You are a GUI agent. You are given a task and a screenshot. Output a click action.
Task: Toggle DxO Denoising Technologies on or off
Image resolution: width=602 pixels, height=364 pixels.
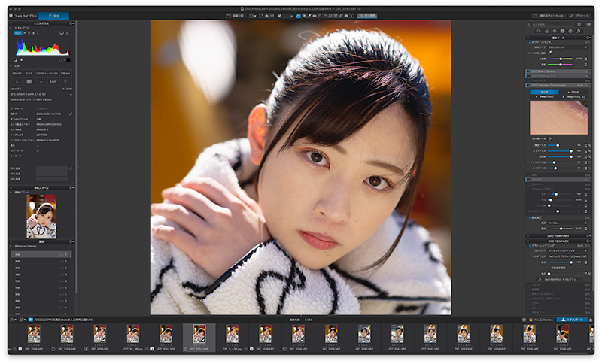pos(530,85)
